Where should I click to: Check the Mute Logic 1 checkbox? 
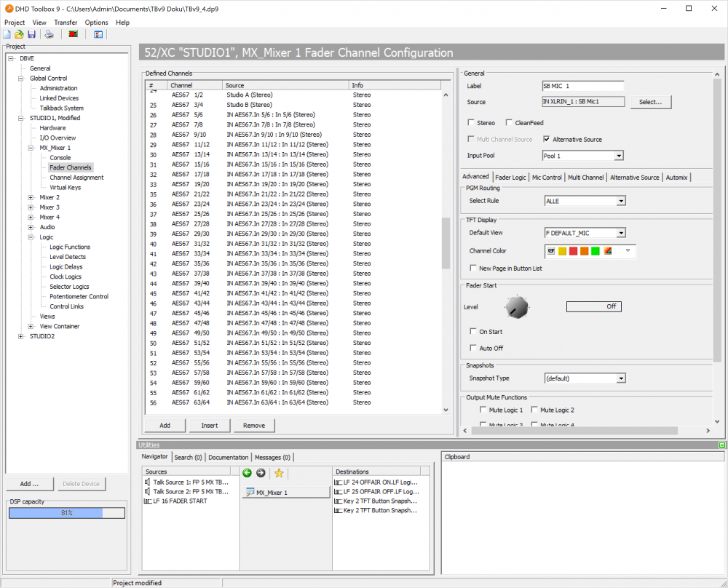[483, 409]
